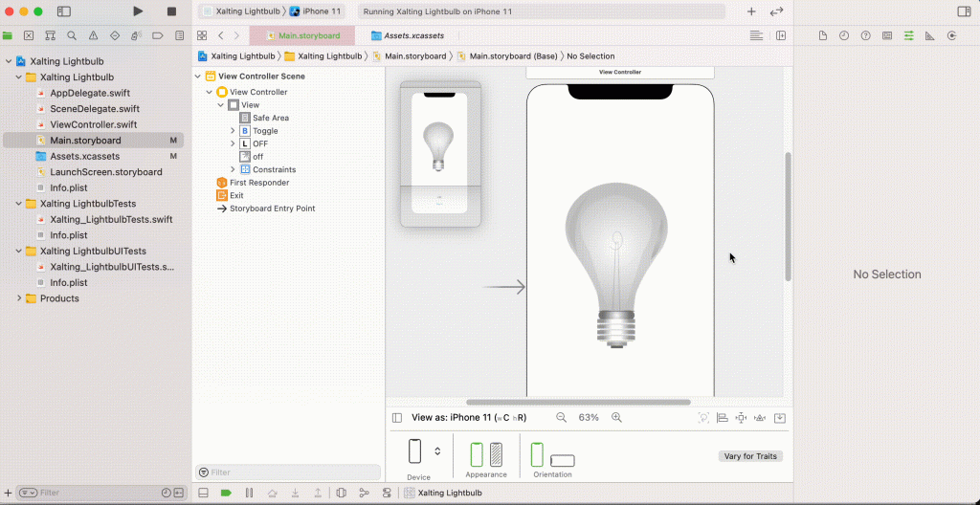Click the Run play button
The width and height of the screenshot is (980, 505).
pyautogui.click(x=138, y=11)
